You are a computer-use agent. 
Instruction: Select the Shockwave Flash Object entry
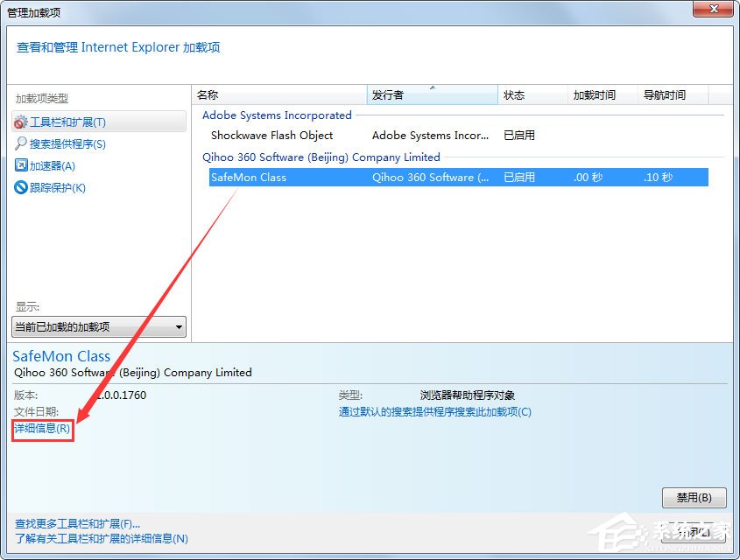(x=271, y=136)
